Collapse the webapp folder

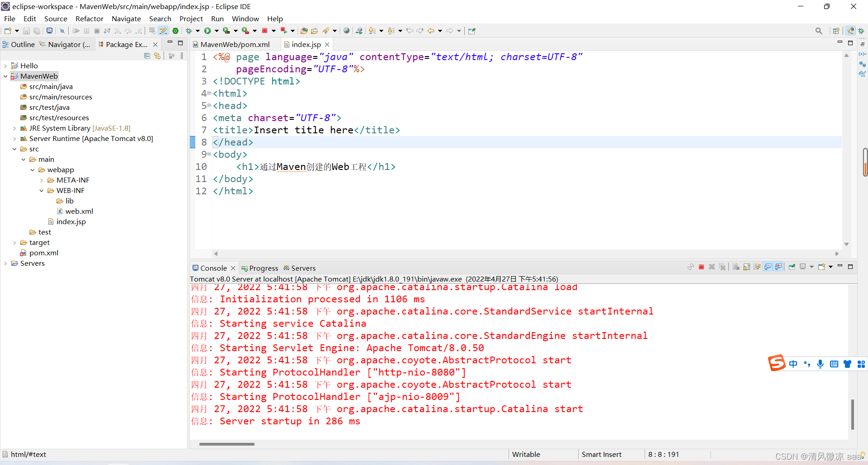(x=33, y=170)
